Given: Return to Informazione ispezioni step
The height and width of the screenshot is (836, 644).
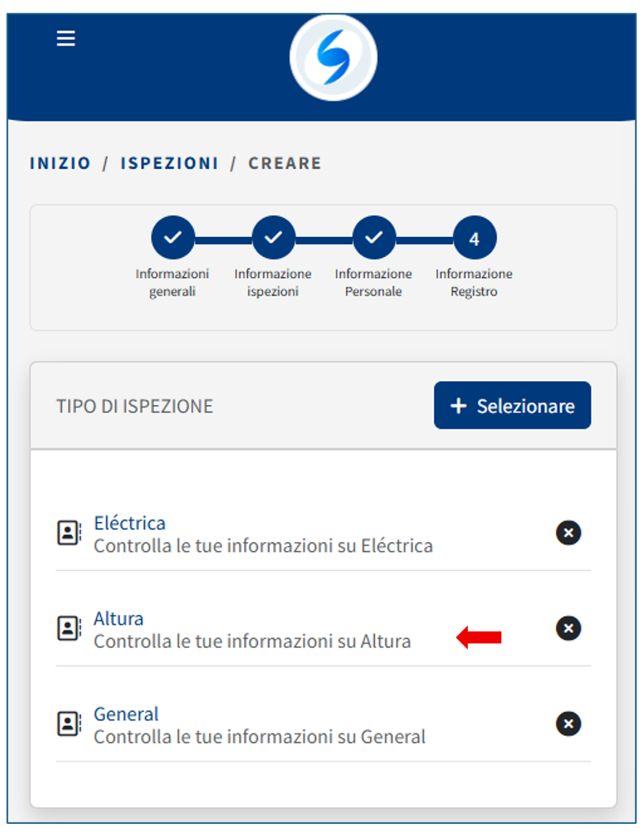Looking at the screenshot, I should [x=273, y=238].
